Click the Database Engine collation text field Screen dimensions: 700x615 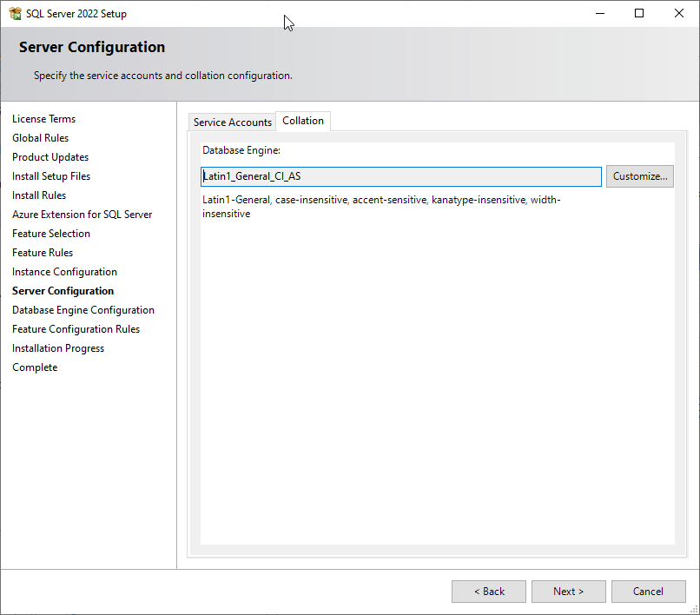[x=400, y=176]
